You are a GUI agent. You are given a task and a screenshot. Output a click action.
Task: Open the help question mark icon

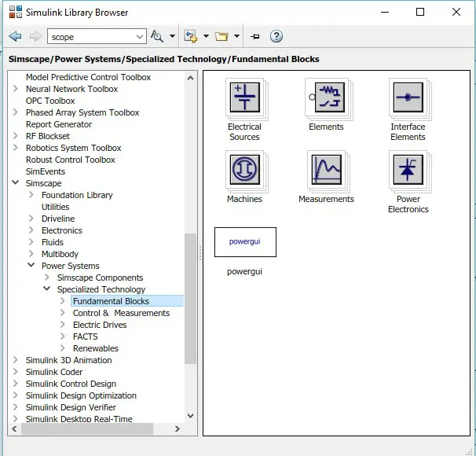[x=276, y=36]
